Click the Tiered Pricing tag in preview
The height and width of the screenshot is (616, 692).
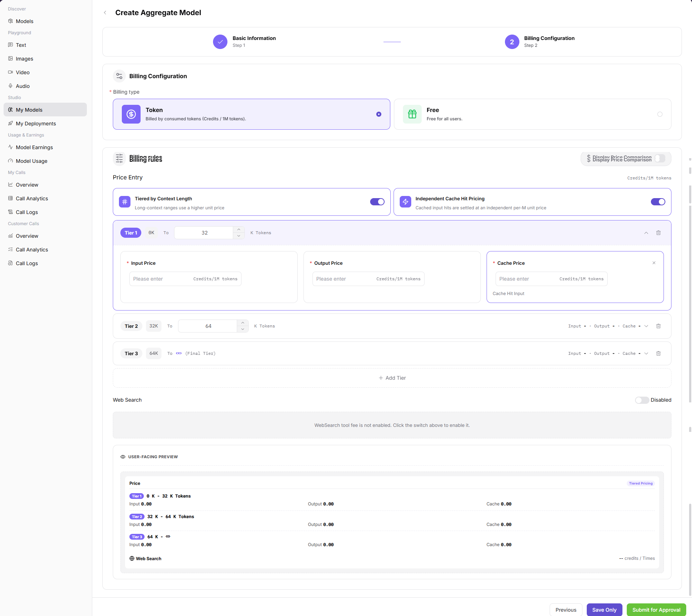641,483
